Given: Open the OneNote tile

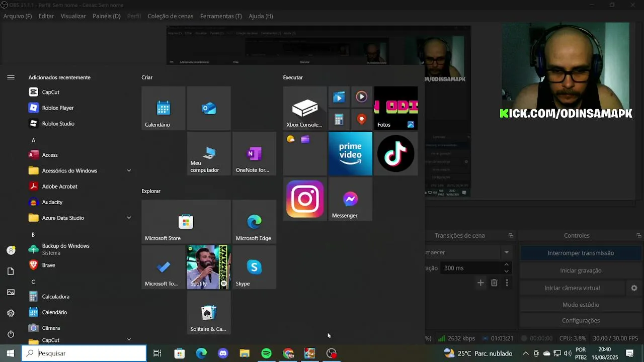Looking at the screenshot, I should point(254,153).
